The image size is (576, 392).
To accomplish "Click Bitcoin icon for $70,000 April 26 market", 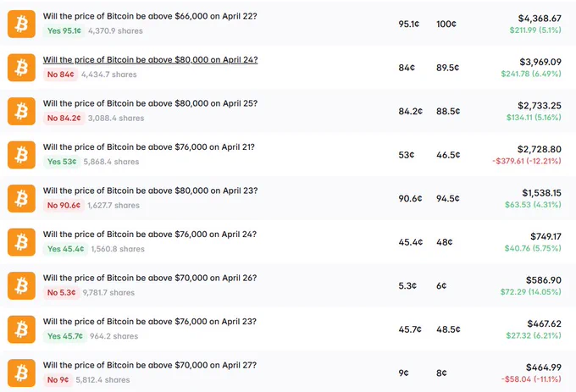I will pos(21,286).
